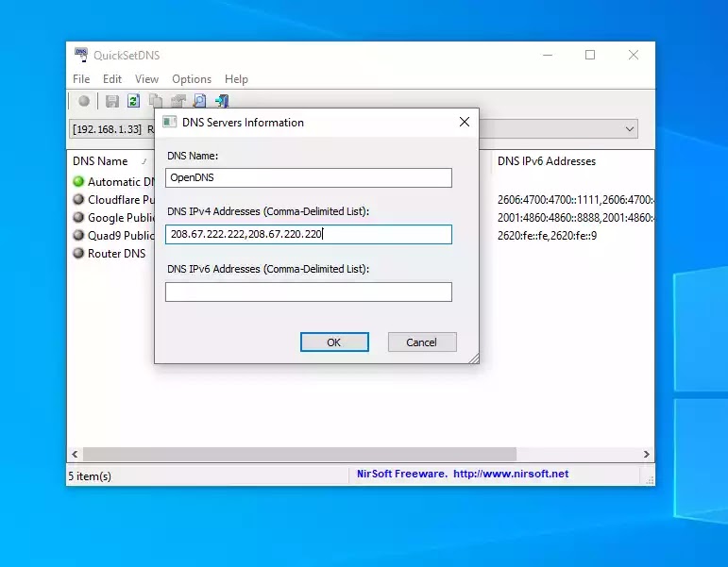This screenshot has height=567, width=728.
Task: Maximize the QuickSetDNS window
Action: (589, 55)
